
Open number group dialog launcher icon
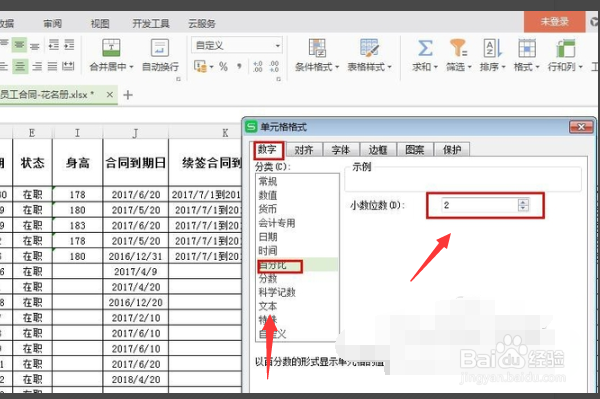tap(279, 79)
